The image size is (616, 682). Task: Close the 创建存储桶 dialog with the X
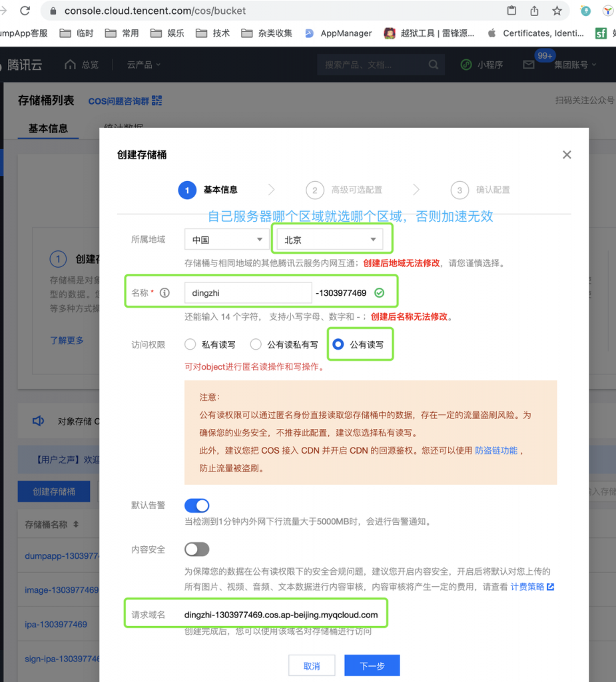tap(567, 155)
